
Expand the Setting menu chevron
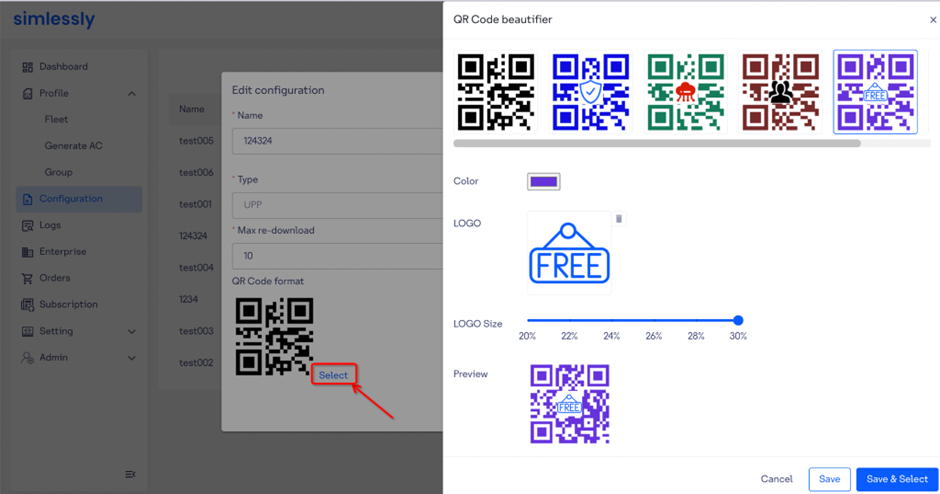tap(132, 332)
